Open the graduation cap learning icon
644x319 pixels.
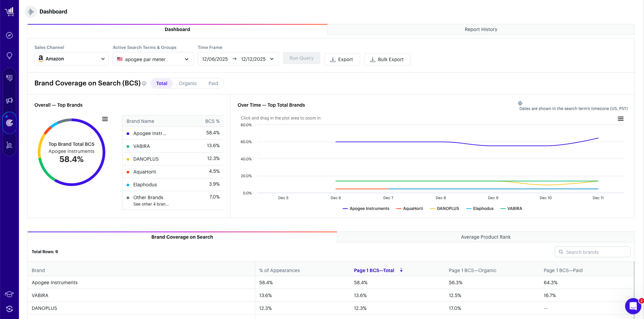click(x=9, y=294)
